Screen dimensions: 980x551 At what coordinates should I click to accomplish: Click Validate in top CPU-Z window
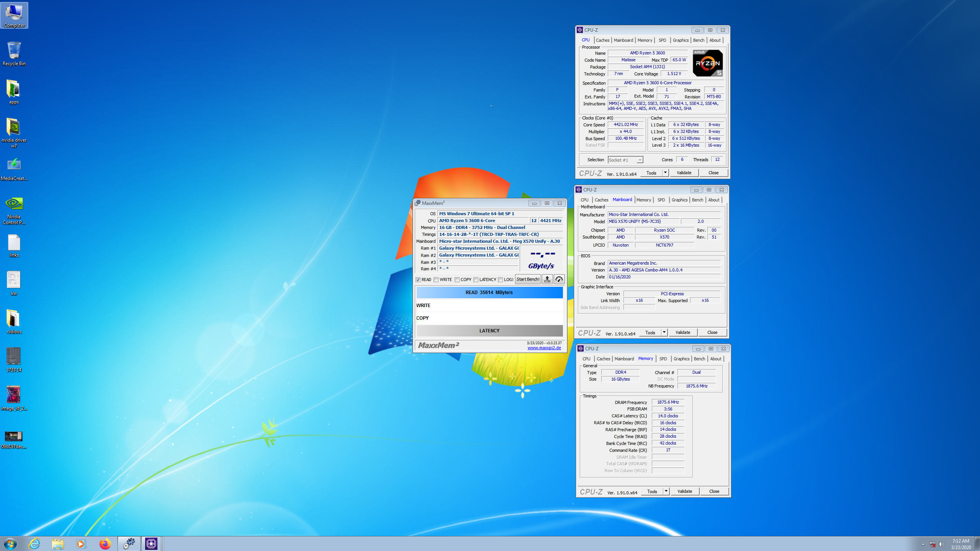pos(684,173)
